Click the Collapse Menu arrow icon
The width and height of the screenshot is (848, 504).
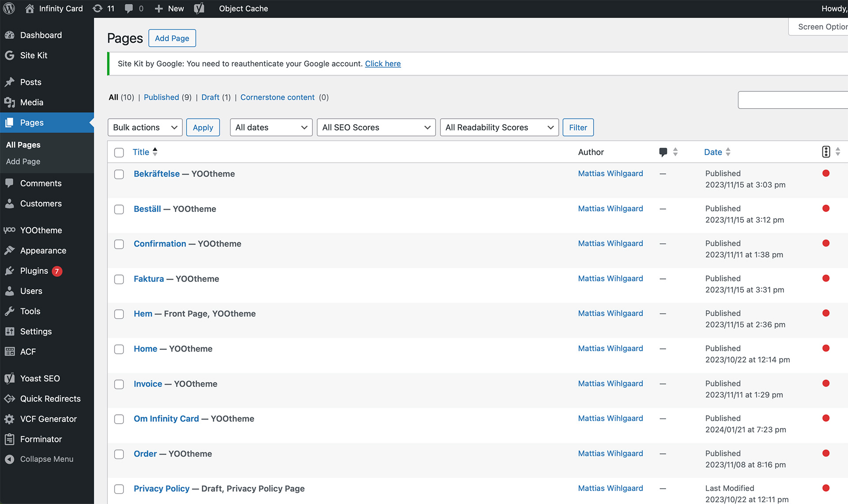(9, 459)
